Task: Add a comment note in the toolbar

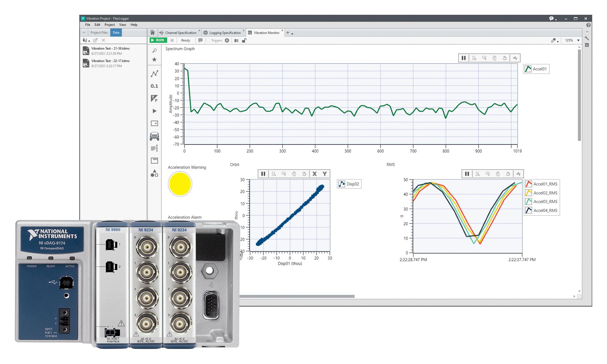Action: 200,40
